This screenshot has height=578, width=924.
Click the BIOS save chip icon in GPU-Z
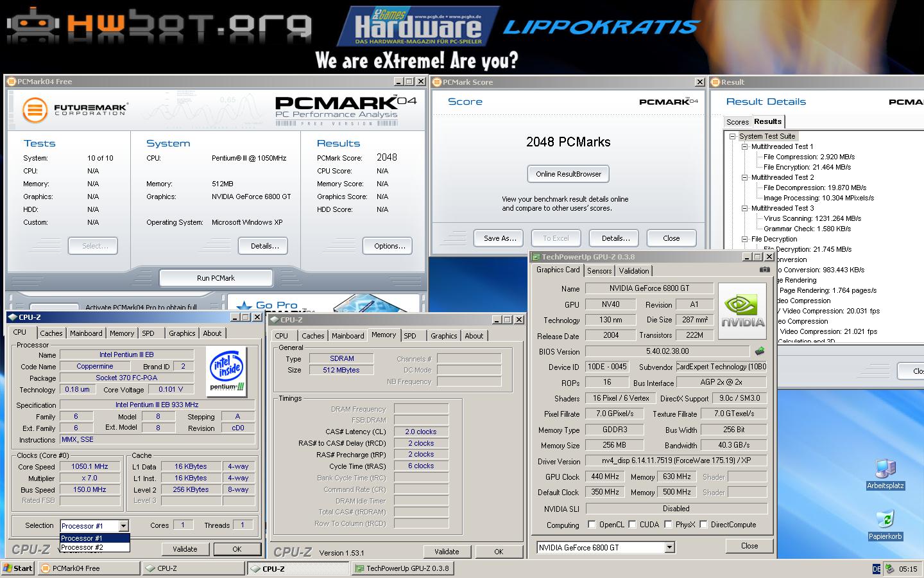[x=760, y=351]
